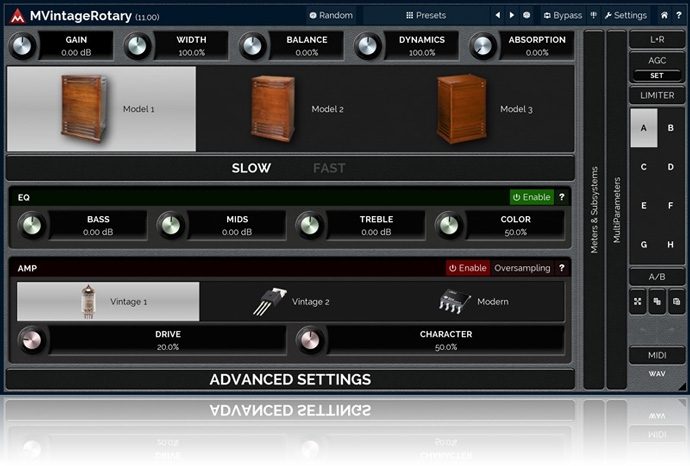Expand the MultiParameters panel
This screenshot has width=690, height=466.
(x=617, y=209)
